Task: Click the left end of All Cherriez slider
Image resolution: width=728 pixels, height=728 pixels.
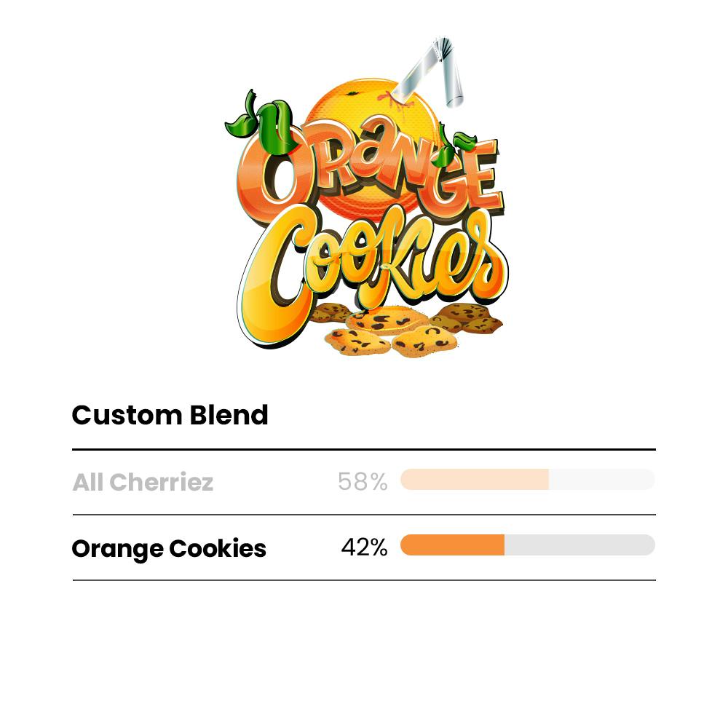Action: click(x=406, y=479)
